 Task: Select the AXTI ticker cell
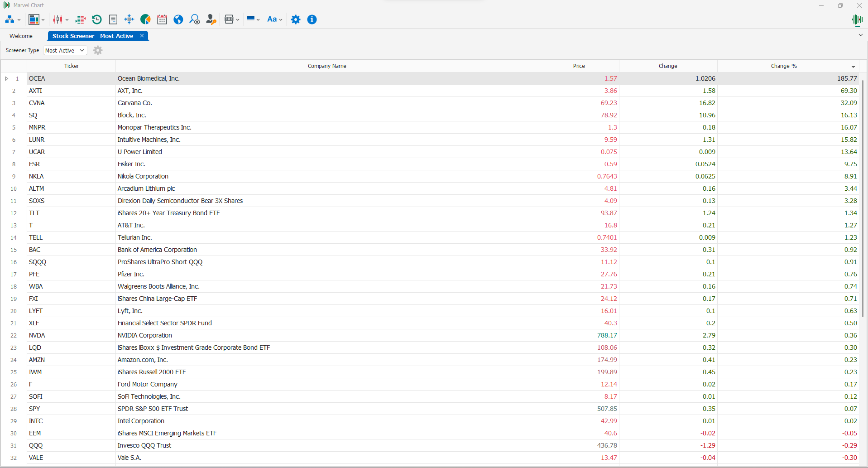(x=71, y=91)
